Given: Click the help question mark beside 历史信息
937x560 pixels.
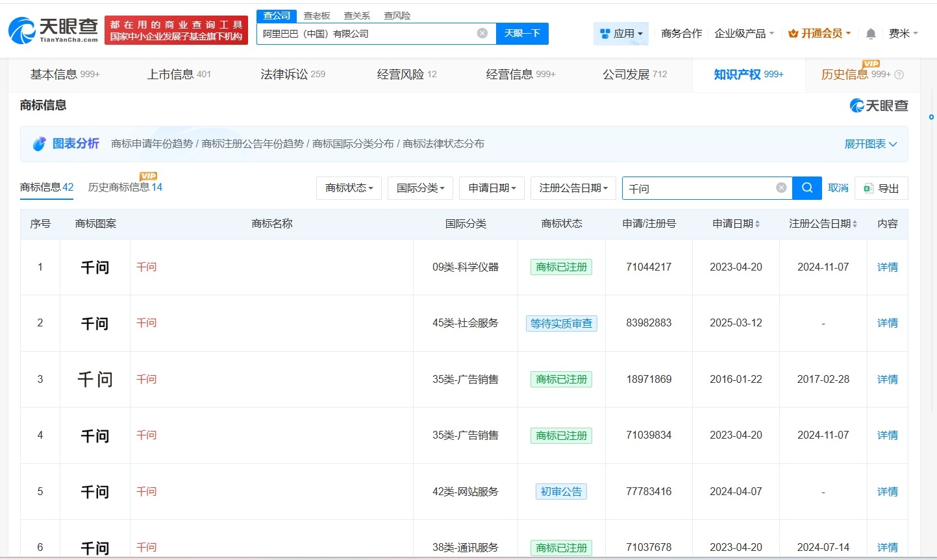Looking at the screenshot, I should pos(898,75).
